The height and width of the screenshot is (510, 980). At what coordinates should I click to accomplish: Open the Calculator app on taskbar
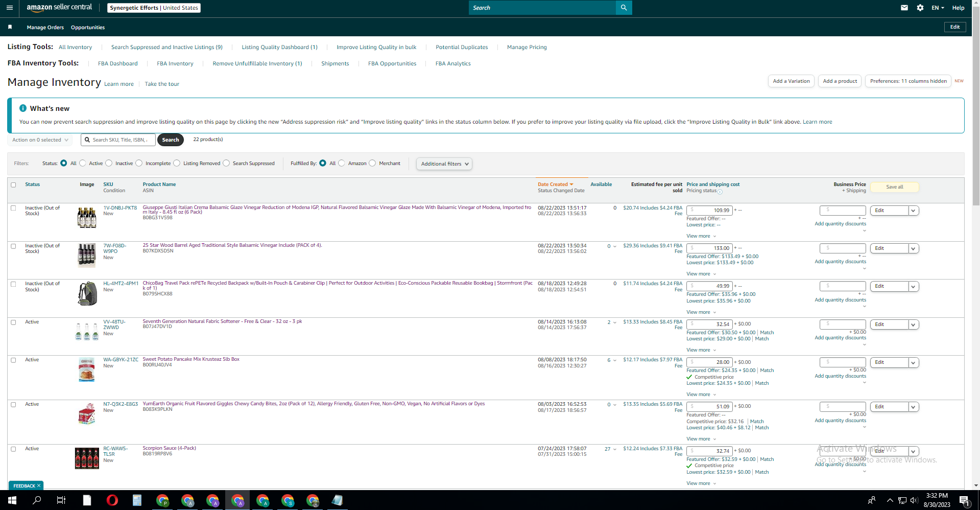(137, 500)
